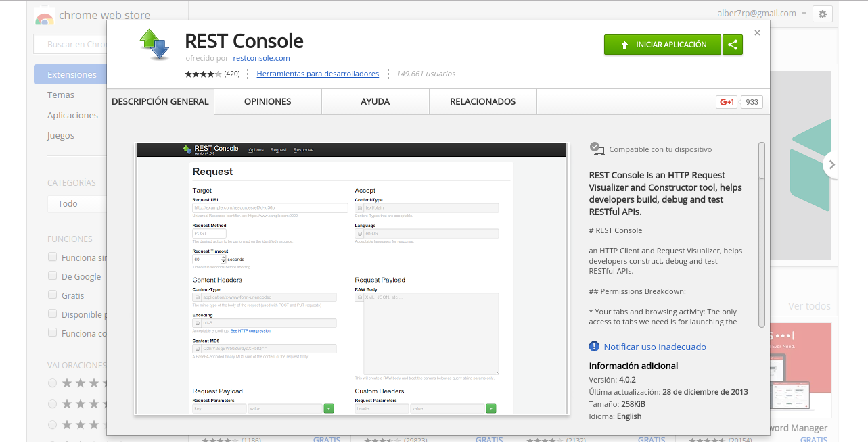Click the Versión 4.0.2 text
This screenshot has width=868, height=442.
(x=612, y=380)
